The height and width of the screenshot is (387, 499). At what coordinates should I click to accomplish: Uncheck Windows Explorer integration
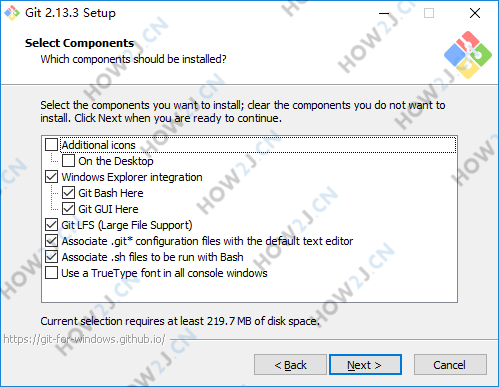[x=51, y=177]
